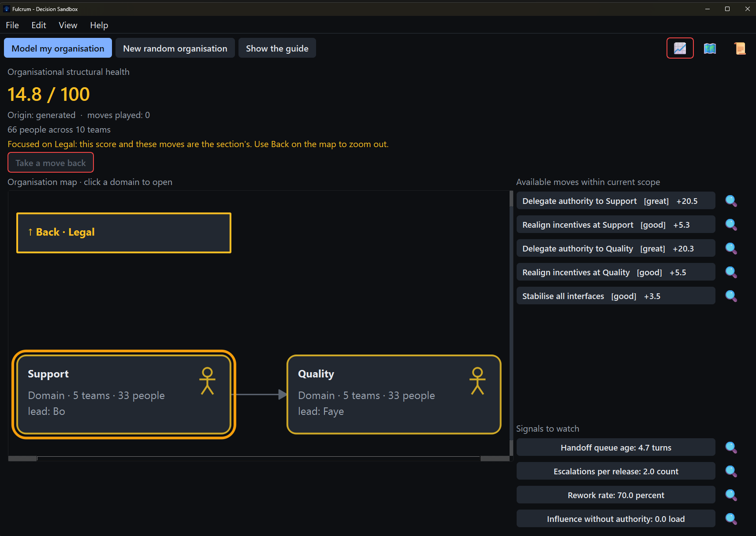Click the 14.8 / 100 health score
Screen dimensions: 756x536
click(48, 94)
